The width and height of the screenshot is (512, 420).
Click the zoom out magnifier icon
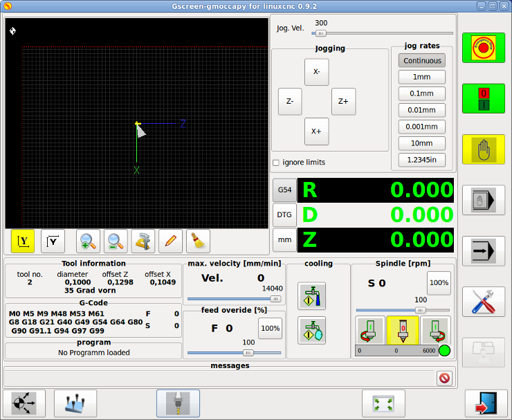(x=116, y=241)
